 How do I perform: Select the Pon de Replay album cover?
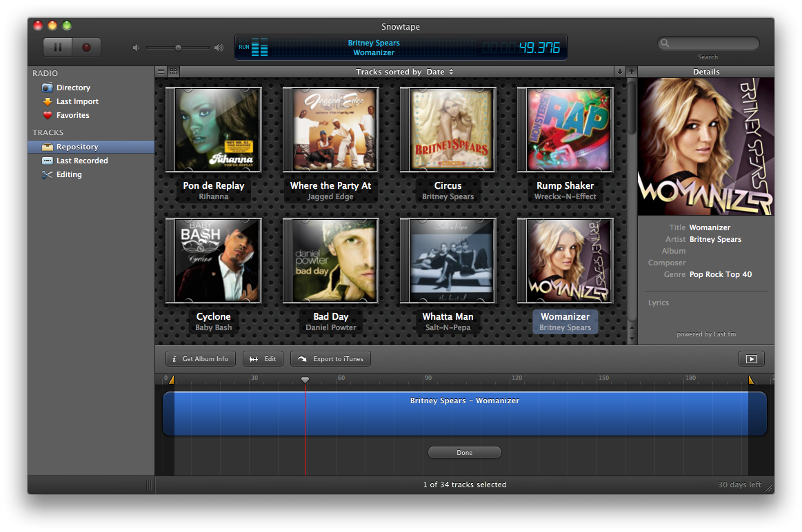coord(214,130)
